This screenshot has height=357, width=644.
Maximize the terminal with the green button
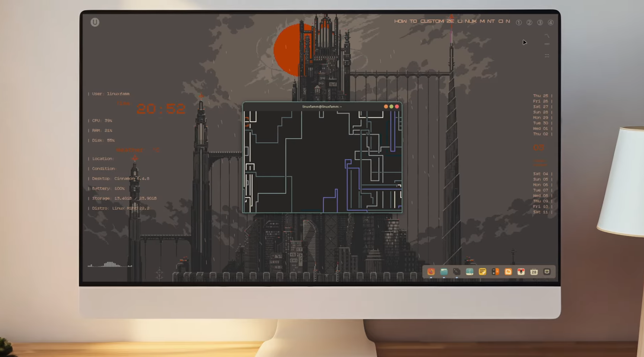point(391,107)
